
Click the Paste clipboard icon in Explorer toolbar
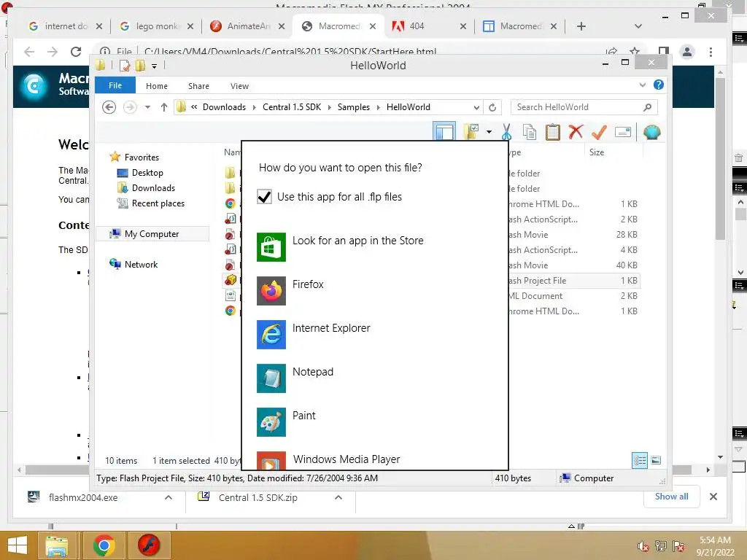[x=553, y=132]
